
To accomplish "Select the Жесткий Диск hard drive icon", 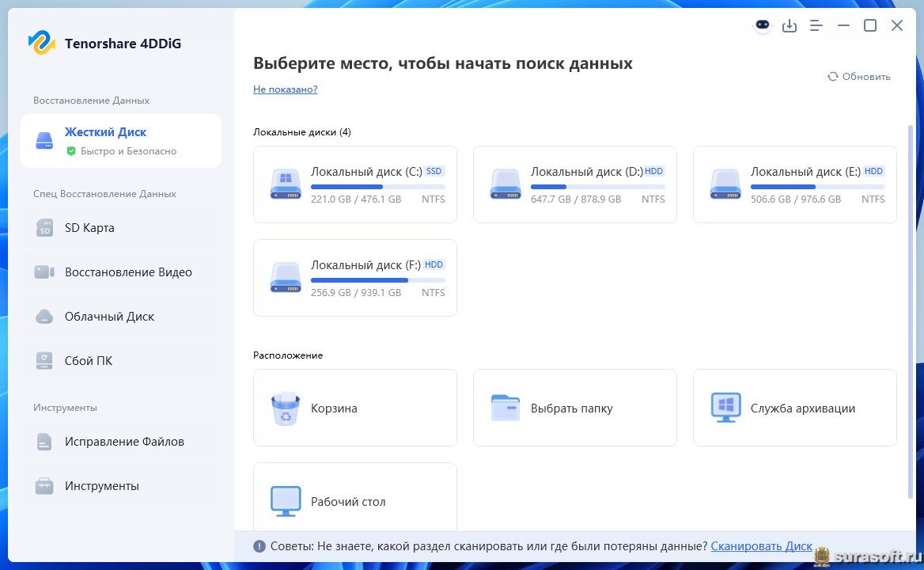I will coord(44,140).
